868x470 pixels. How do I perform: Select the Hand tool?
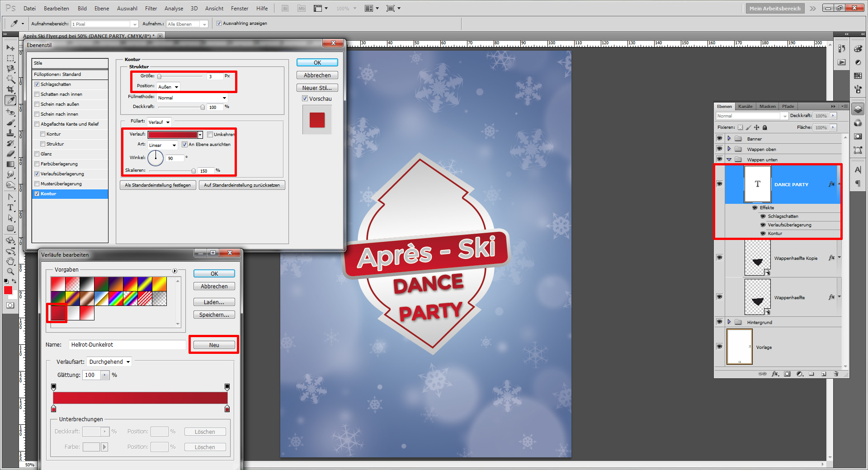click(x=10, y=261)
